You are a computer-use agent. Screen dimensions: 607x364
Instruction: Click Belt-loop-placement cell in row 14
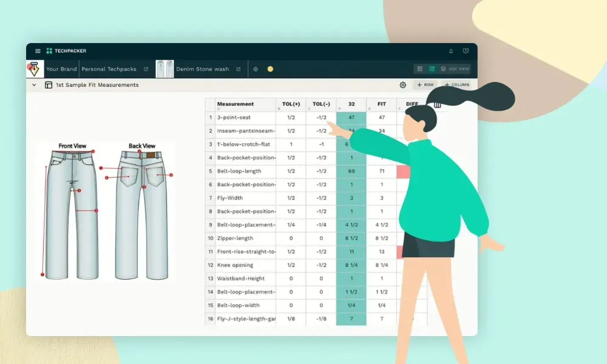click(245, 292)
